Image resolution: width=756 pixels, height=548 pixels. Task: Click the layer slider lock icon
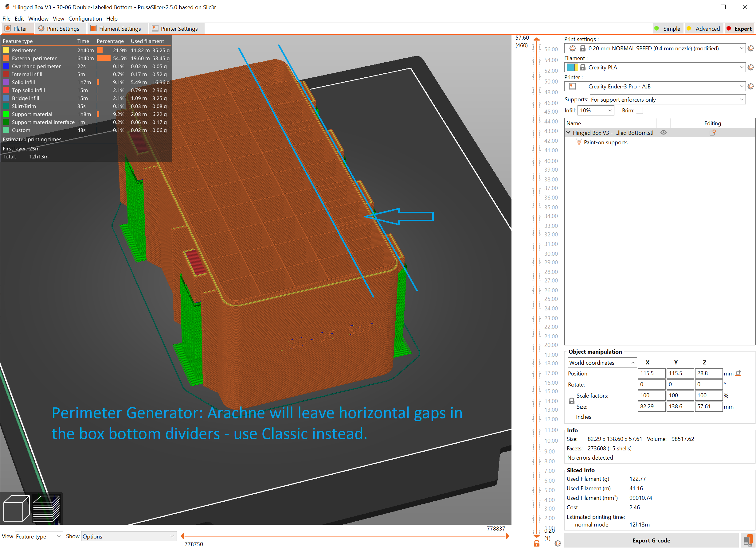[x=537, y=544]
